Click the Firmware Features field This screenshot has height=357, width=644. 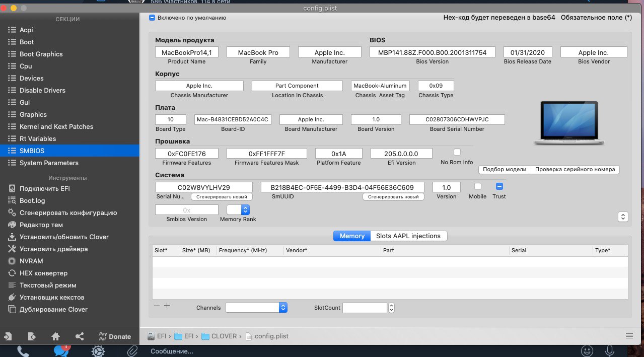(x=187, y=153)
